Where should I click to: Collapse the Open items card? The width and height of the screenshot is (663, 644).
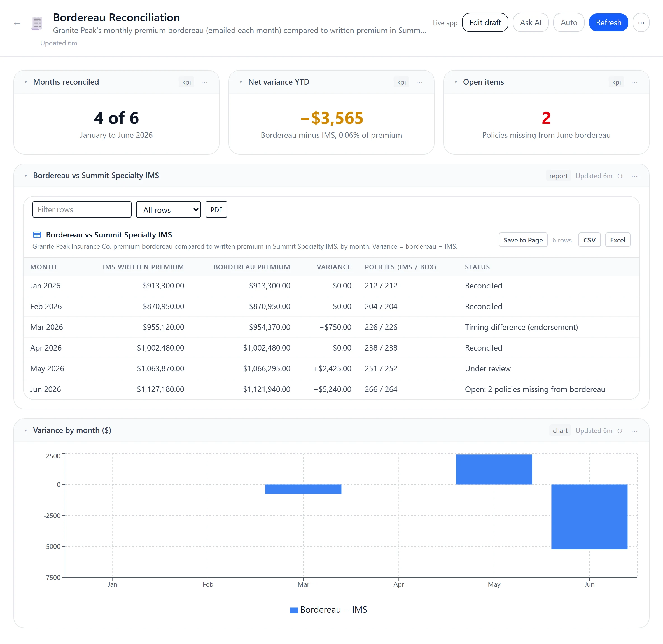pyautogui.click(x=456, y=82)
